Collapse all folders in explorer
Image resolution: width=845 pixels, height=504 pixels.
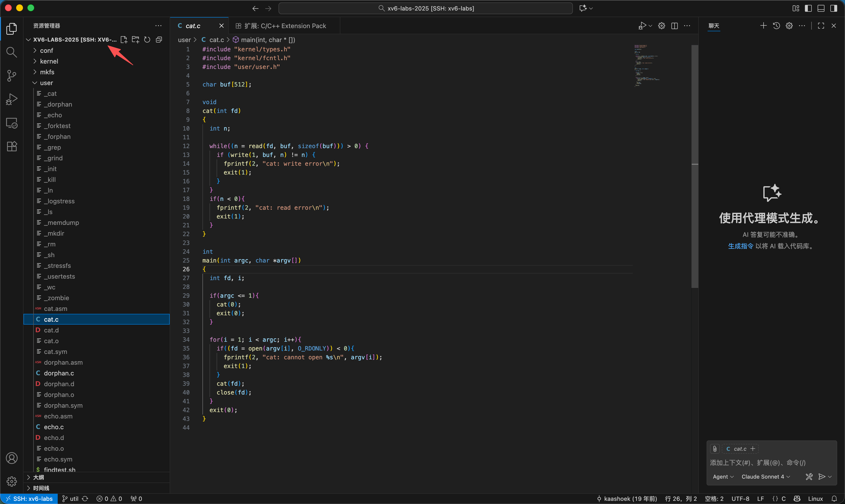(159, 40)
